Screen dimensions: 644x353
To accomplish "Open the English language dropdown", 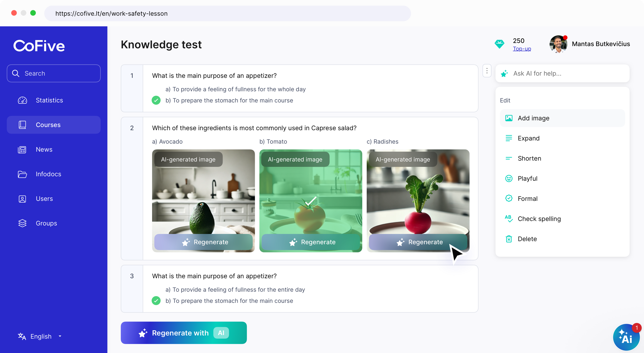I will click(40, 336).
